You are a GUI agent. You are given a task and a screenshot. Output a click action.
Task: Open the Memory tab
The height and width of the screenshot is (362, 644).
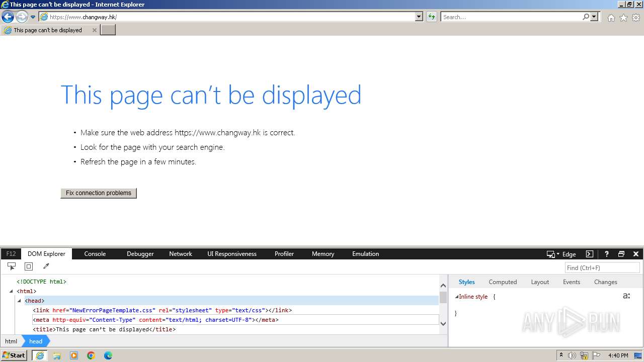323,254
